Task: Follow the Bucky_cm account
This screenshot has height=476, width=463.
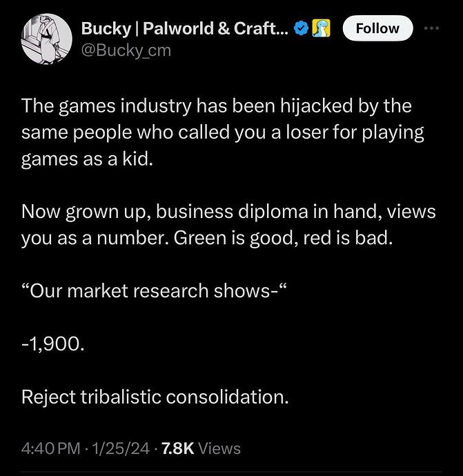Action: coord(377,28)
